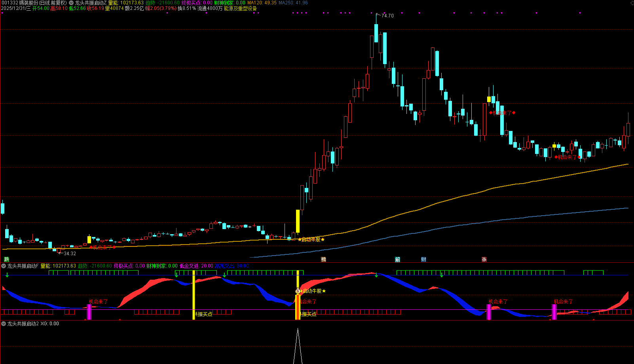
Task: Click the 低金叉进 value in indicator header
Action: [196, 266]
